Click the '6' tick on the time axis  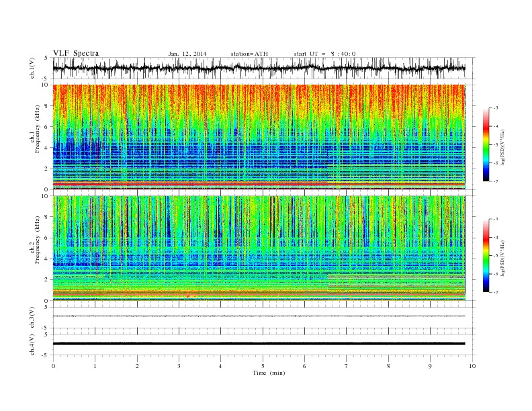click(304, 366)
